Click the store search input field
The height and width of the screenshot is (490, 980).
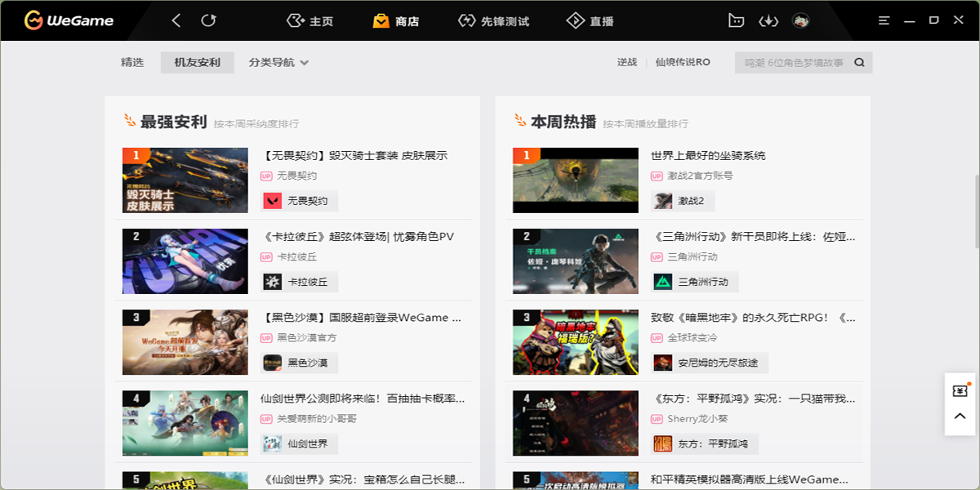pos(792,63)
